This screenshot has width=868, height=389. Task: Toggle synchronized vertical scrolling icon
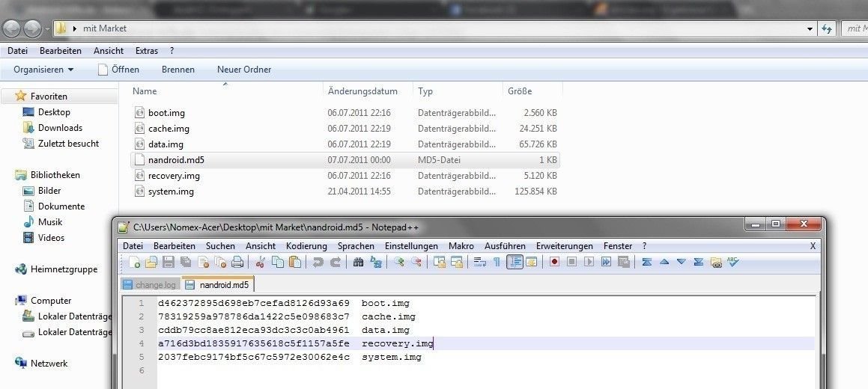click(440, 262)
